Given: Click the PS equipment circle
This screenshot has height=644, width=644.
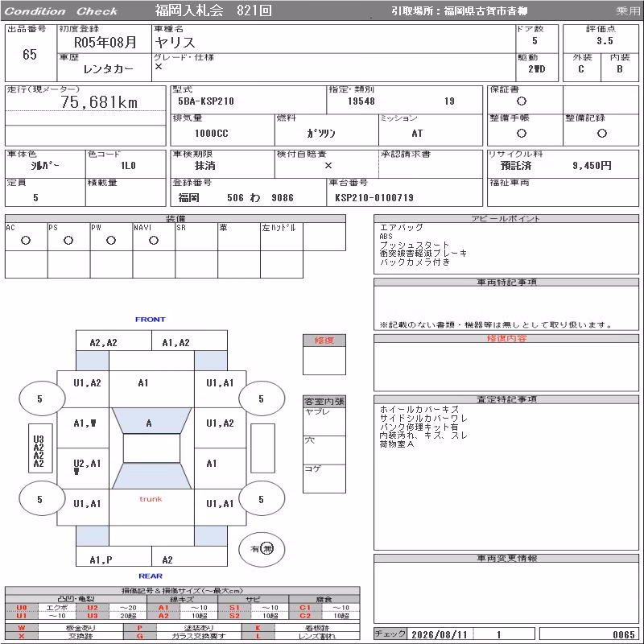Looking at the screenshot, I should coord(68,240).
